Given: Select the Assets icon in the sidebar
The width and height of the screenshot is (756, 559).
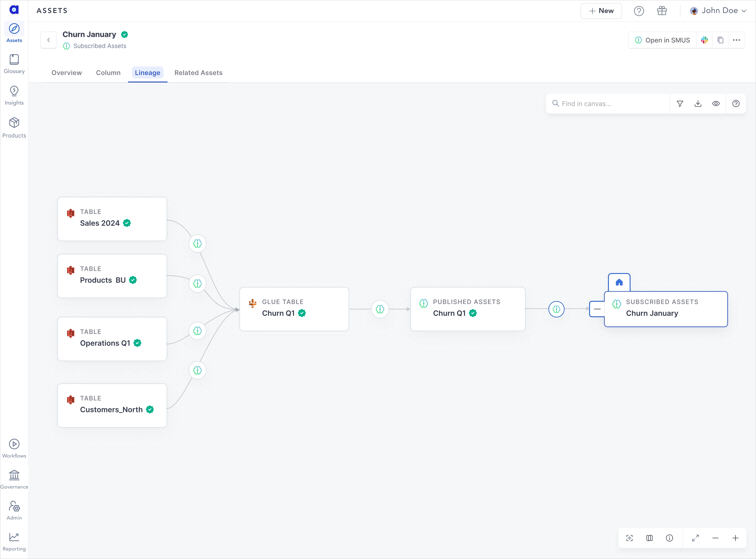Looking at the screenshot, I should [14, 32].
